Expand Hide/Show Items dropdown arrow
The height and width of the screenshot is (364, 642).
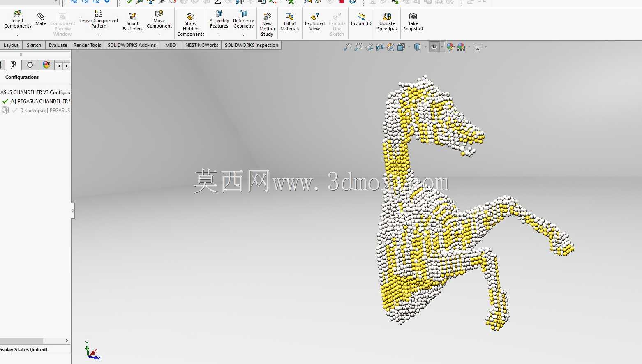[442, 47]
